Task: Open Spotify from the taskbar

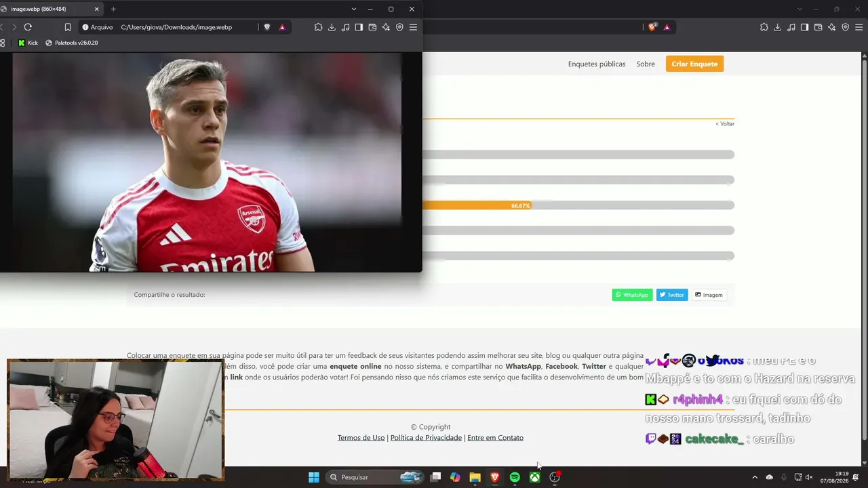Action: [x=515, y=477]
